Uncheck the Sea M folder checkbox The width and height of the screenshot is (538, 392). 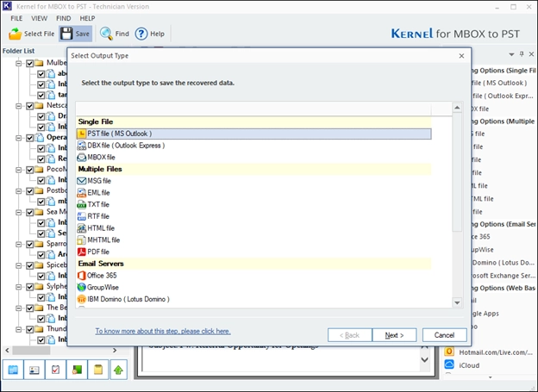(30, 212)
